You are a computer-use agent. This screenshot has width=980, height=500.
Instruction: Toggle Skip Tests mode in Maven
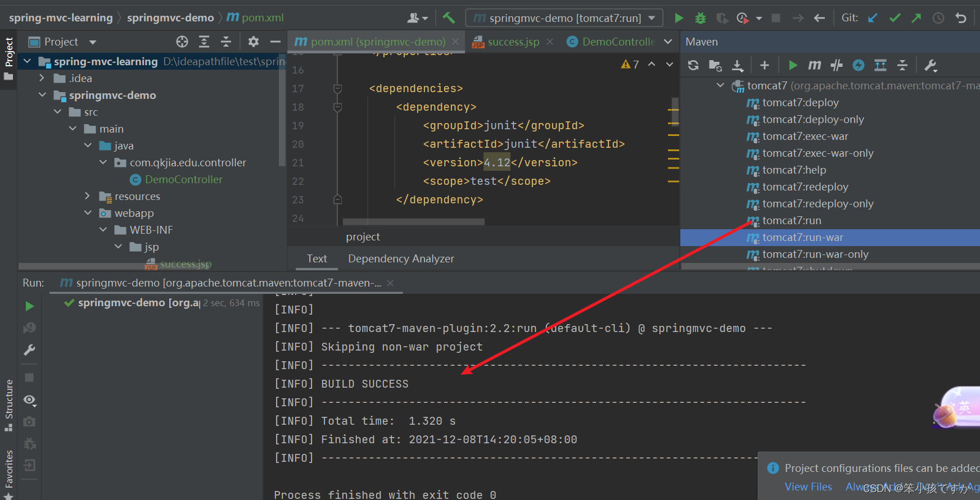[x=837, y=65]
